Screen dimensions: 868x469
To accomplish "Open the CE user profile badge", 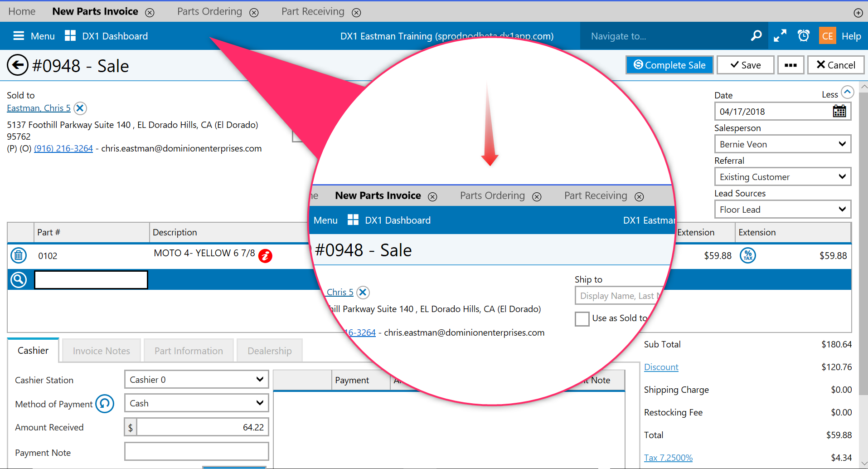I will click(827, 36).
